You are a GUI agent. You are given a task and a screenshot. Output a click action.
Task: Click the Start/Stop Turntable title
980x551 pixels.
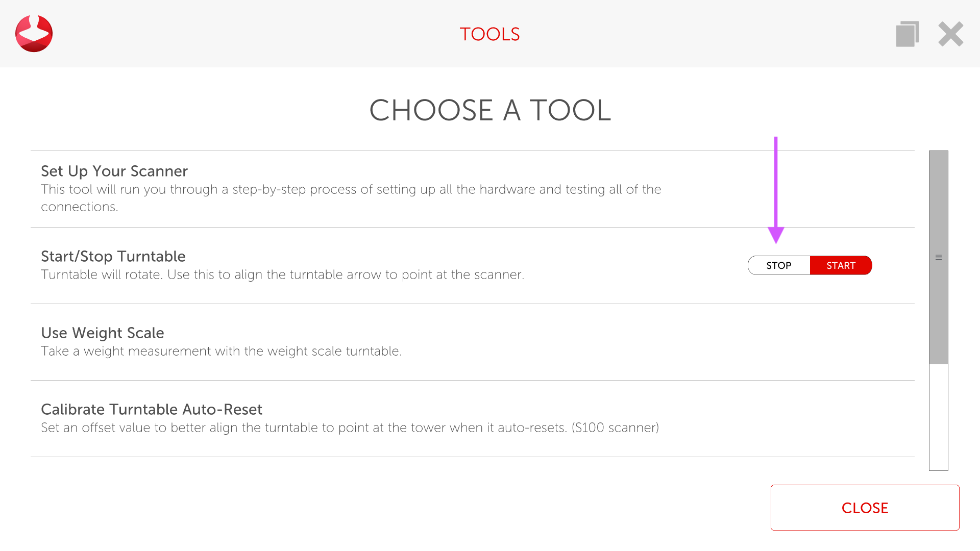(x=113, y=256)
